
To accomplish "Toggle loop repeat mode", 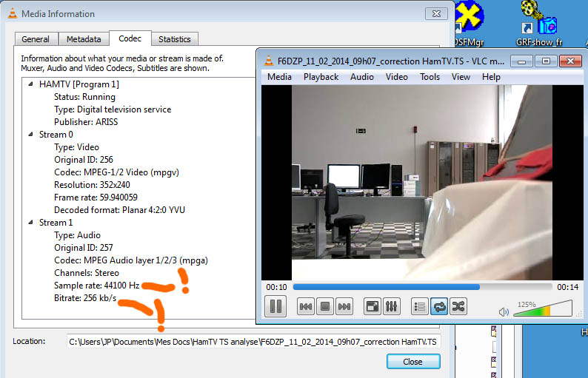I will tap(439, 307).
